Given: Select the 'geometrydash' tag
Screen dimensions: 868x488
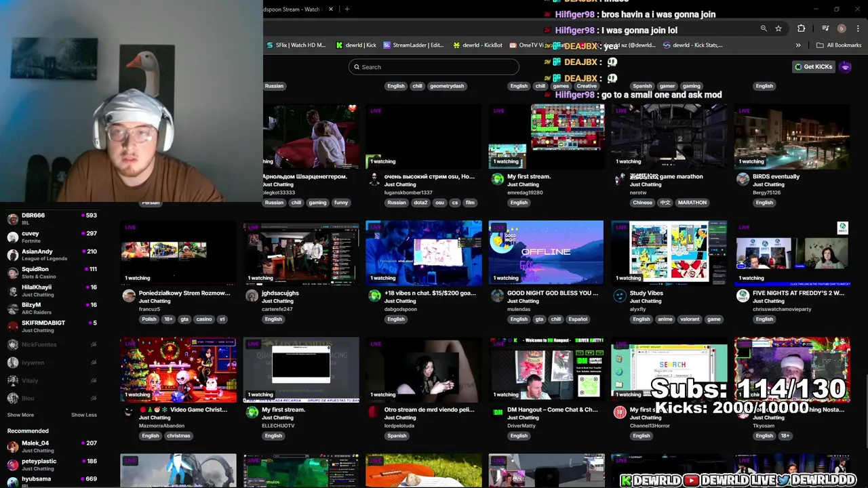Looking at the screenshot, I should click(x=447, y=86).
